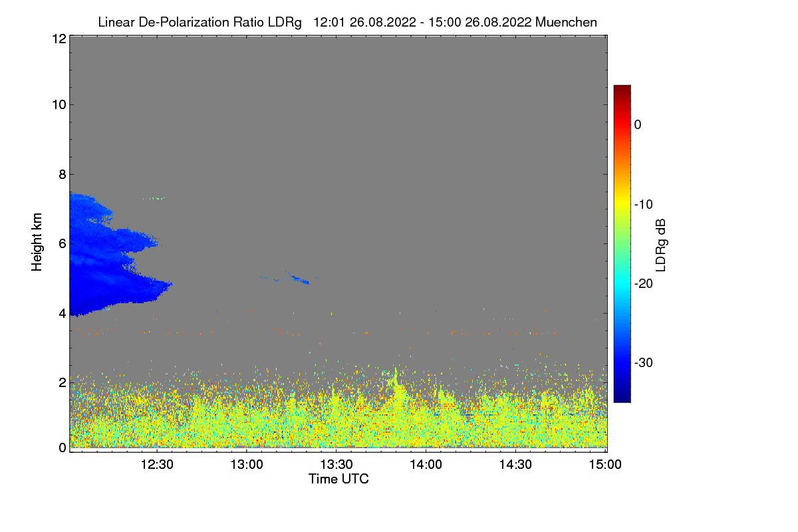Click the dark blue bottom of the colorbar
This screenshot has width=798, height=532.
tap(622, 397)
